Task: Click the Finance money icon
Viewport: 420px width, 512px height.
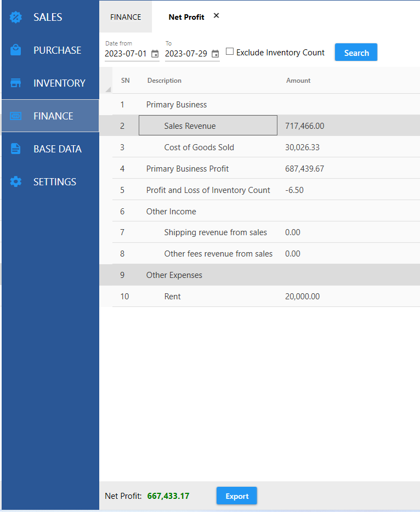Action: (x=16, y=116)
